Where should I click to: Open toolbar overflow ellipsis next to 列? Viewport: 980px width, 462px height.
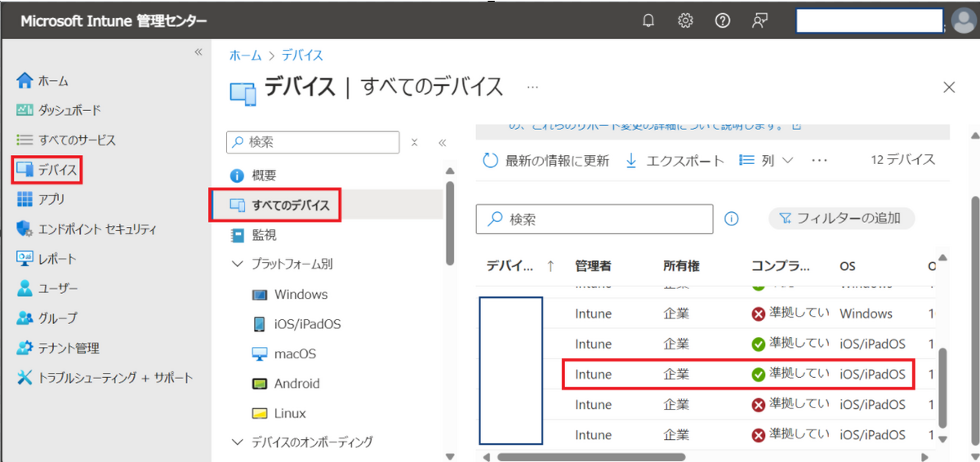click(820, 161)
